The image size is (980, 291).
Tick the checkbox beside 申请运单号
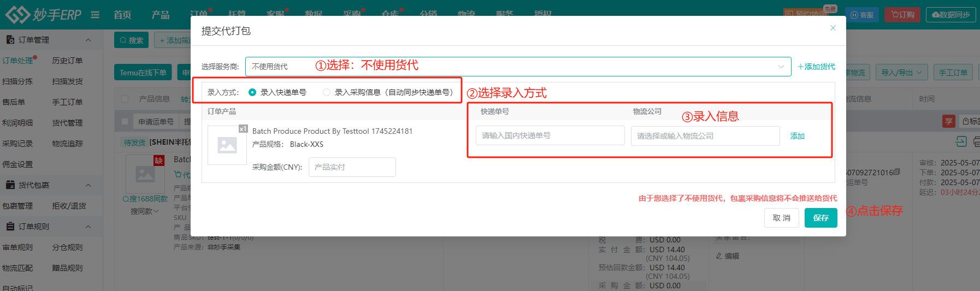[x=125, y=121]
